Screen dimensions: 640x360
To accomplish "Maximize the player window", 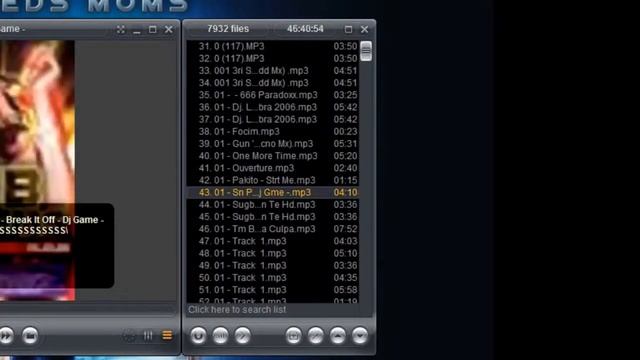I will click(153, 29).
